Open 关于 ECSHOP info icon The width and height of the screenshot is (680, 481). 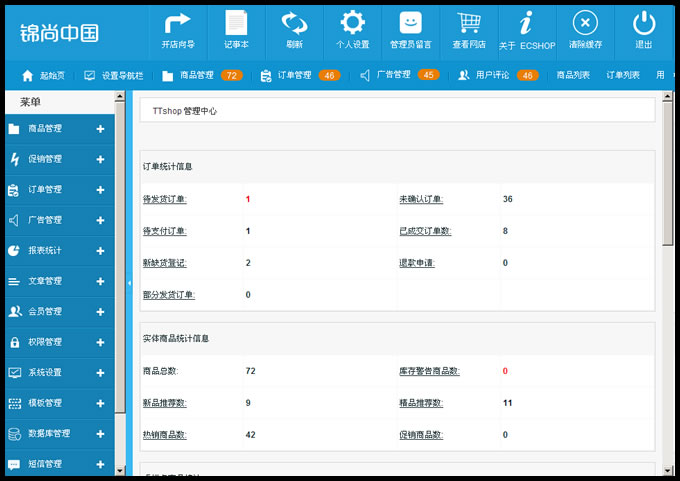pos(526,23)
